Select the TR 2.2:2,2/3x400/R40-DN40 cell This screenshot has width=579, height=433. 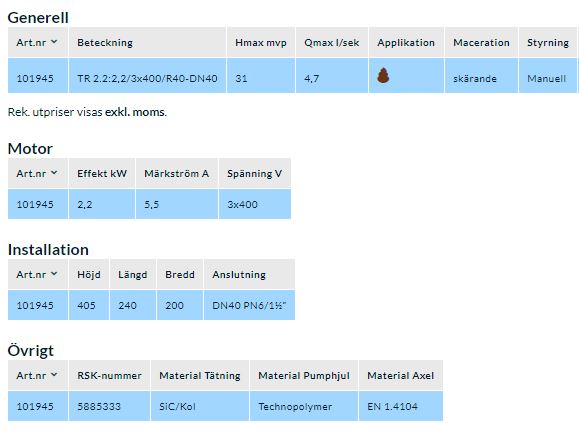coord(147,76)
